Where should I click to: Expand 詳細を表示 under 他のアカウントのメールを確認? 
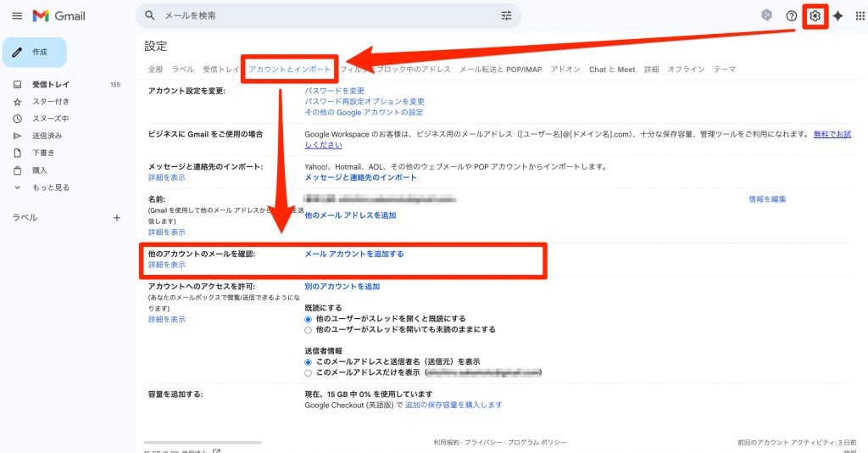(166, 266)
